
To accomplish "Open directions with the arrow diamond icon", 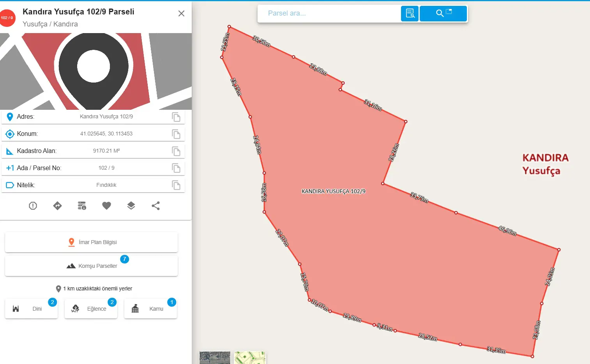I will (58, 206).
